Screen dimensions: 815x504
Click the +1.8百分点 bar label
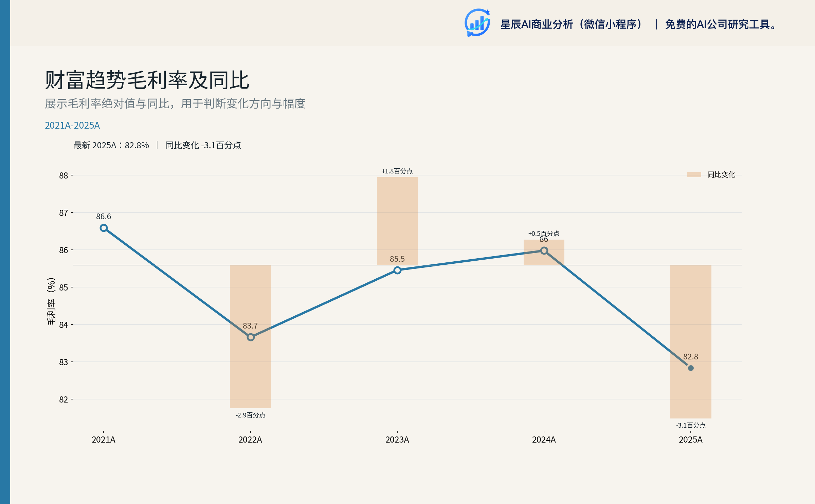(x=397, y=171)
